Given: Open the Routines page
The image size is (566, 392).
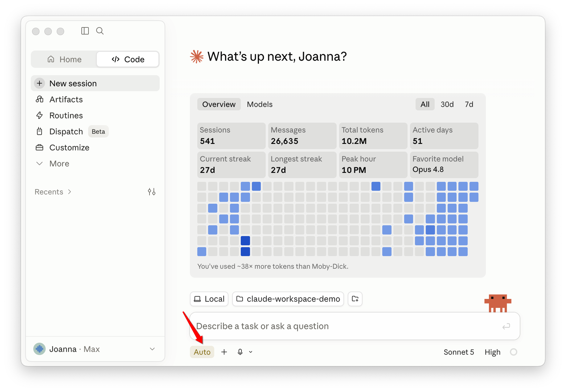Looking at the screenshot, I should (95, 115).
